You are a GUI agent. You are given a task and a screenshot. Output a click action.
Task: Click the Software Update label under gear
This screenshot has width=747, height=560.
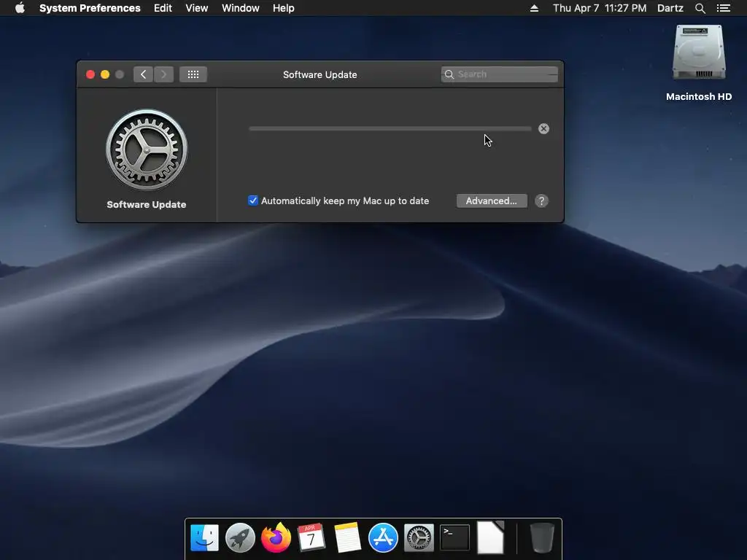(x=146, y=204)
